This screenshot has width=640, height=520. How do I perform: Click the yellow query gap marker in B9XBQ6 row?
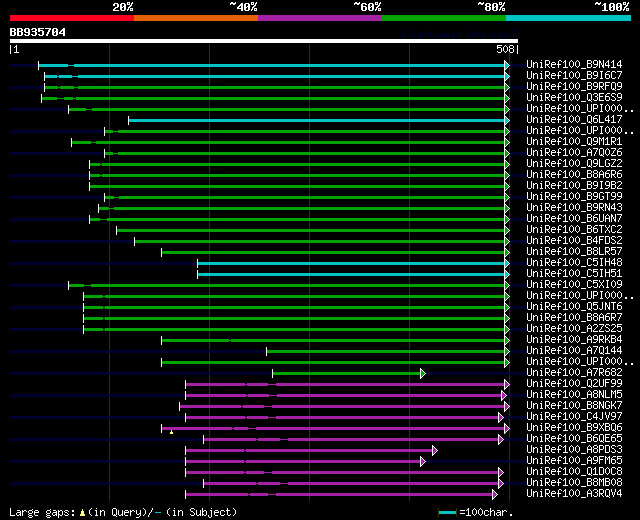(x=171, y=432)
